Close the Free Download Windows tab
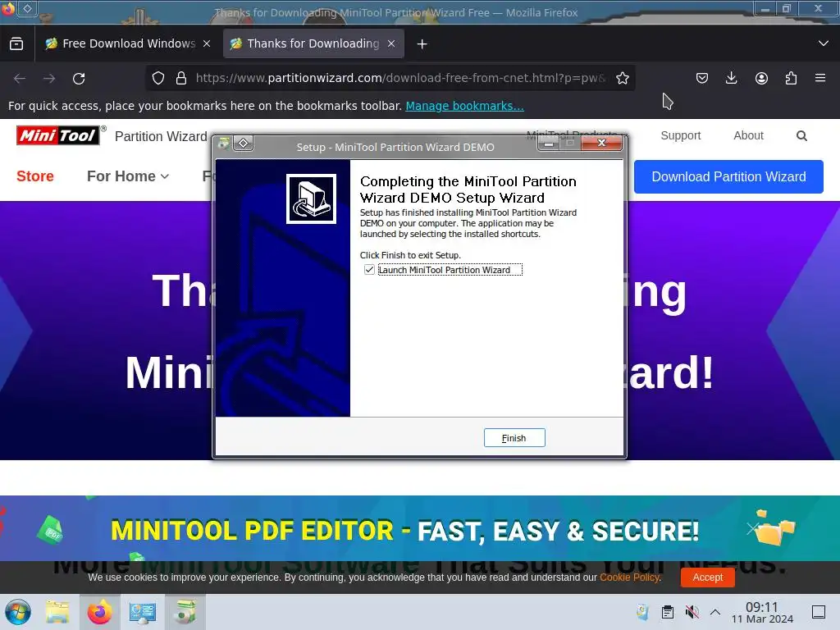840x630 pixels. pyautogui.click(x=207, y=44)
